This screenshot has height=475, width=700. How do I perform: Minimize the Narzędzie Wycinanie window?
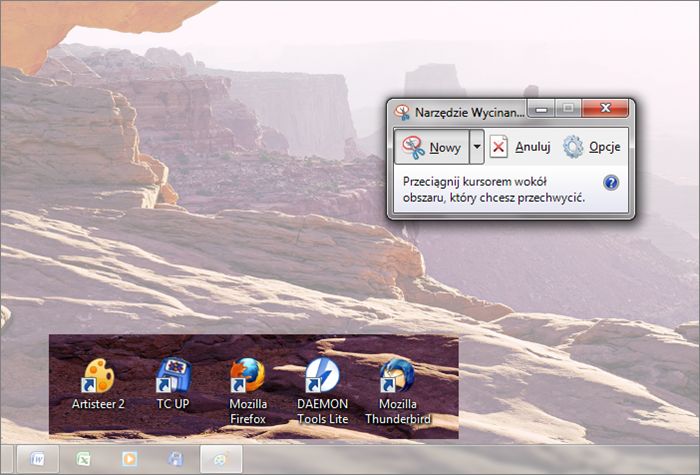click(542, 108)
